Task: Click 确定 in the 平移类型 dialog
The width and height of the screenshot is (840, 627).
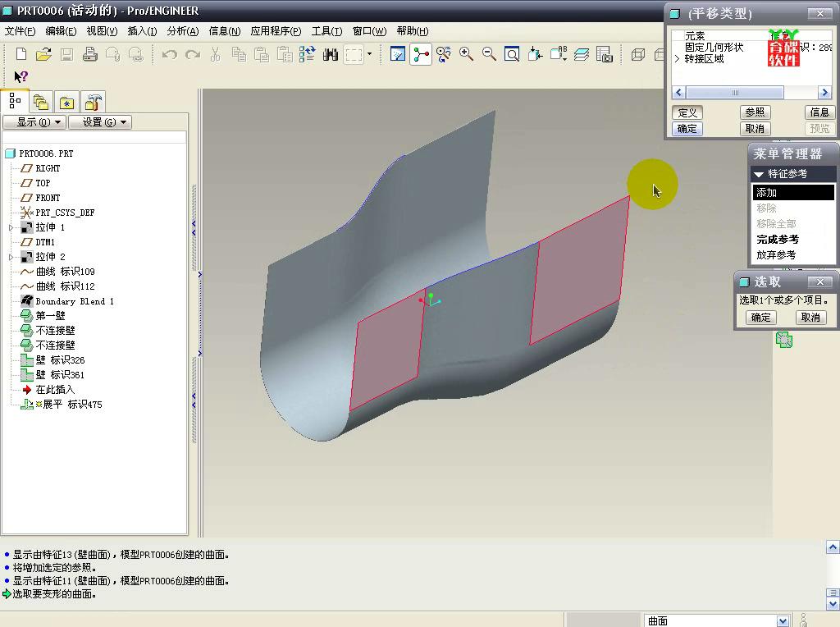Action: (687, 129)
